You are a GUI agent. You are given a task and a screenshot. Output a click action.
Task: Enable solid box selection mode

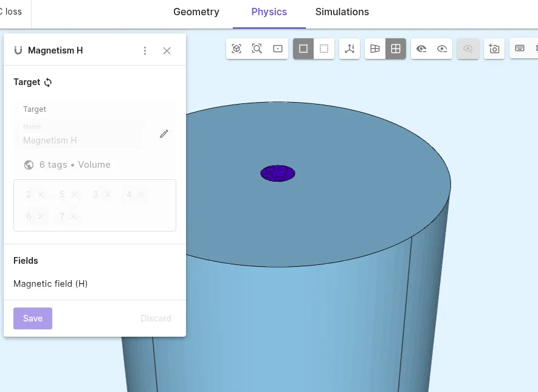[x=303, y=49]
